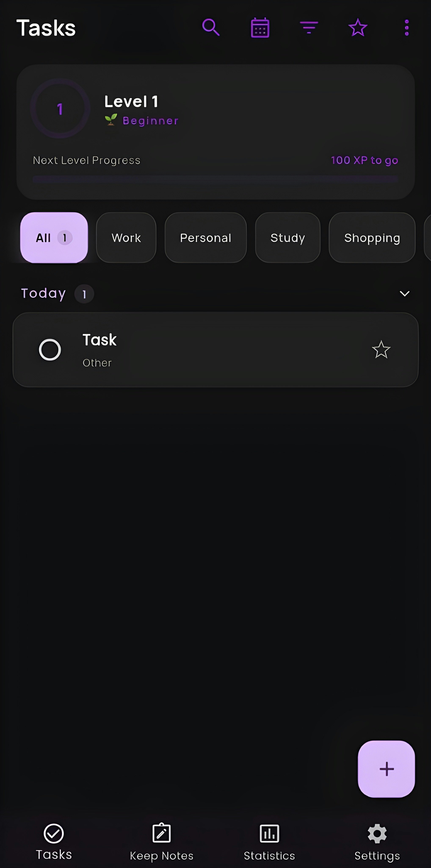Switch to the Work category
Image resolution: width=431 pixels, height=868 pixels.
[126, 238]
